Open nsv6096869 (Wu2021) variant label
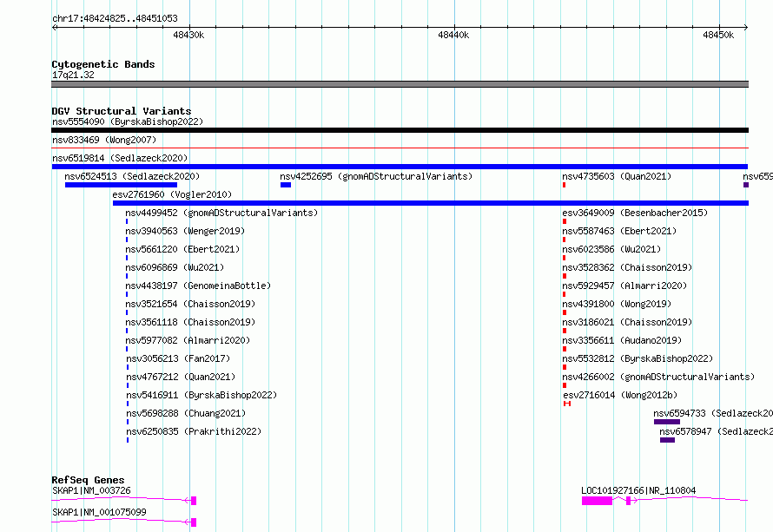Viewport: 773px width, 532px height. pyautogui.click(x=175, y=267)
